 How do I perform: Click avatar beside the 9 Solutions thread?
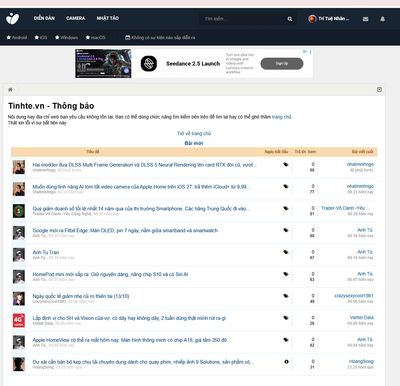click(19, 364)
